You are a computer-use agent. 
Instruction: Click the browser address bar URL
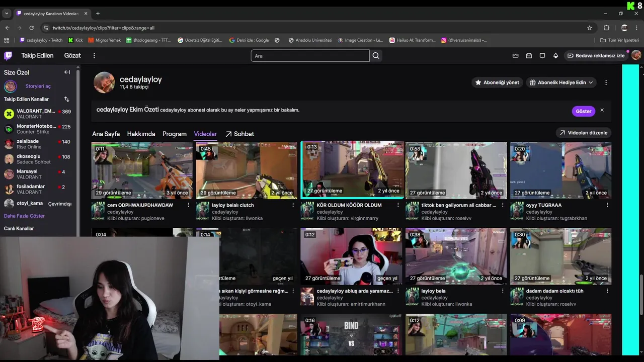point(103,28)
